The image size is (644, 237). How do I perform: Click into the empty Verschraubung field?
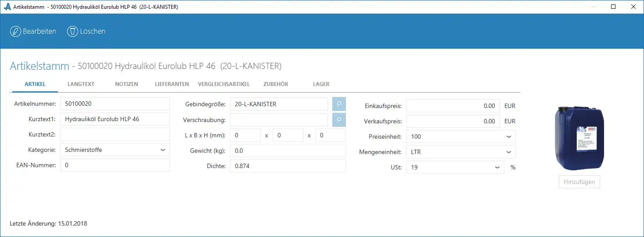pos(279,120)
